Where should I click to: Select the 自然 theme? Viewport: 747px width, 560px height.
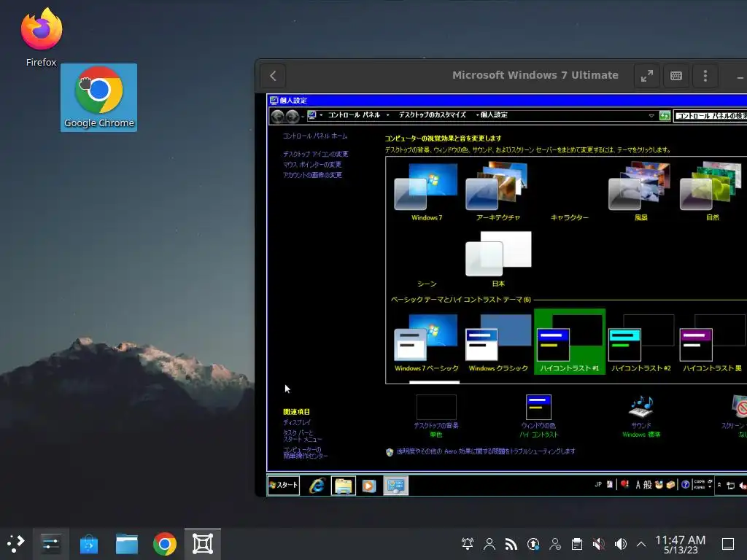pos(712,192)
